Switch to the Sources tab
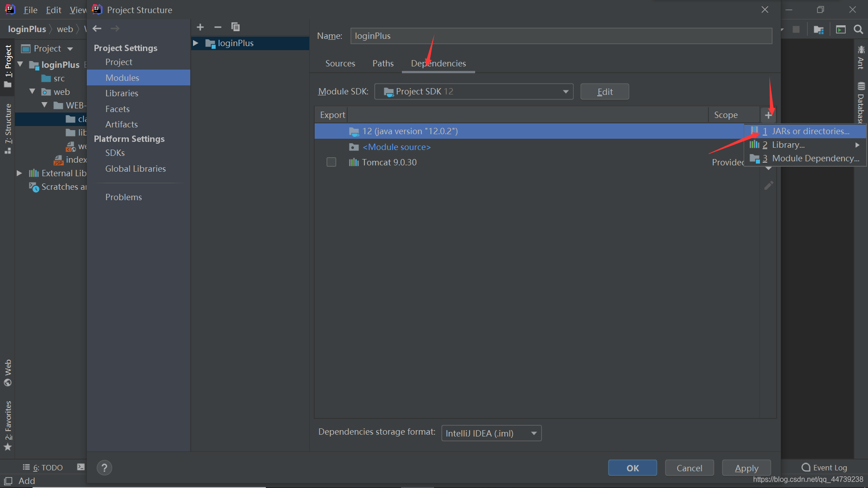 click(340, 63)
